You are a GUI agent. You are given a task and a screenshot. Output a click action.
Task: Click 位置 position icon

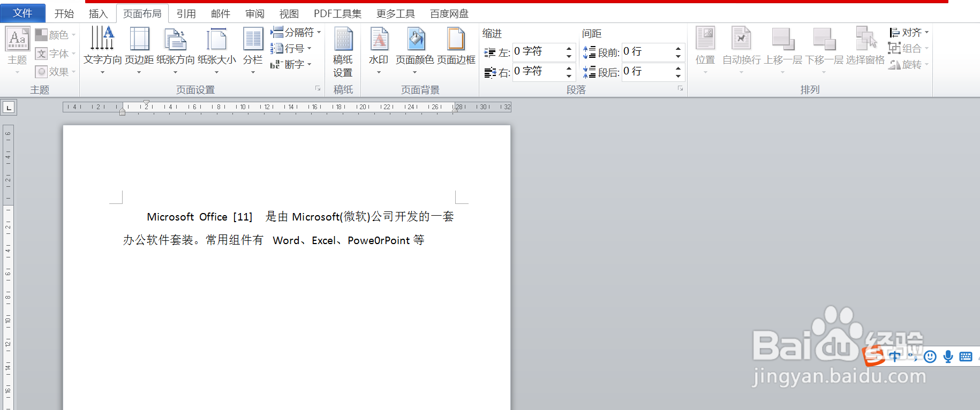pyautogui.click(x=705, y=39)
